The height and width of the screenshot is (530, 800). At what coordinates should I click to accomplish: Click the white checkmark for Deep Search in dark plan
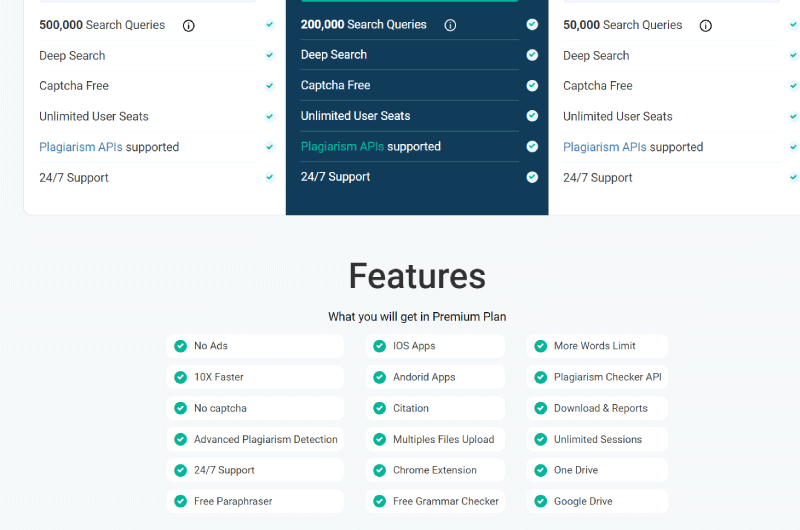click(532, 55)
